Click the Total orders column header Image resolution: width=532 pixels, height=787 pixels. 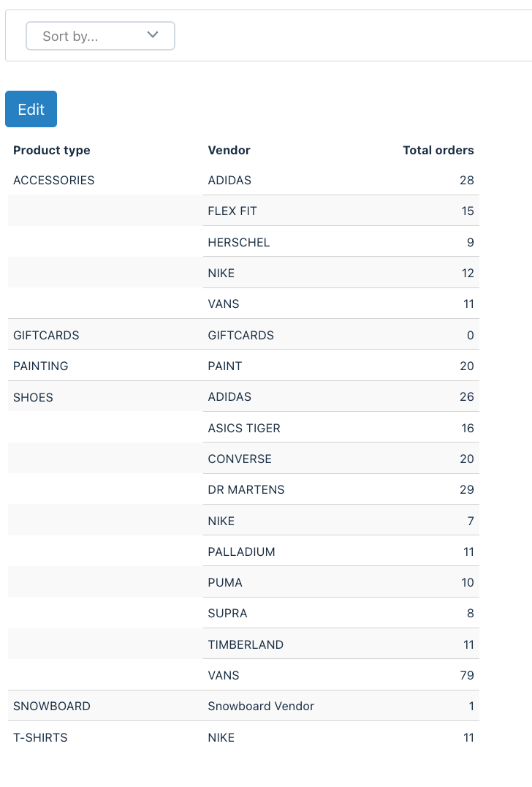(x=438, y=150)
